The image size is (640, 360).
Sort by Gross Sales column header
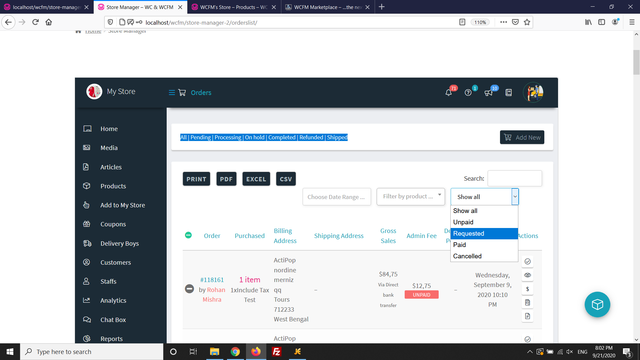coord(388,236)
